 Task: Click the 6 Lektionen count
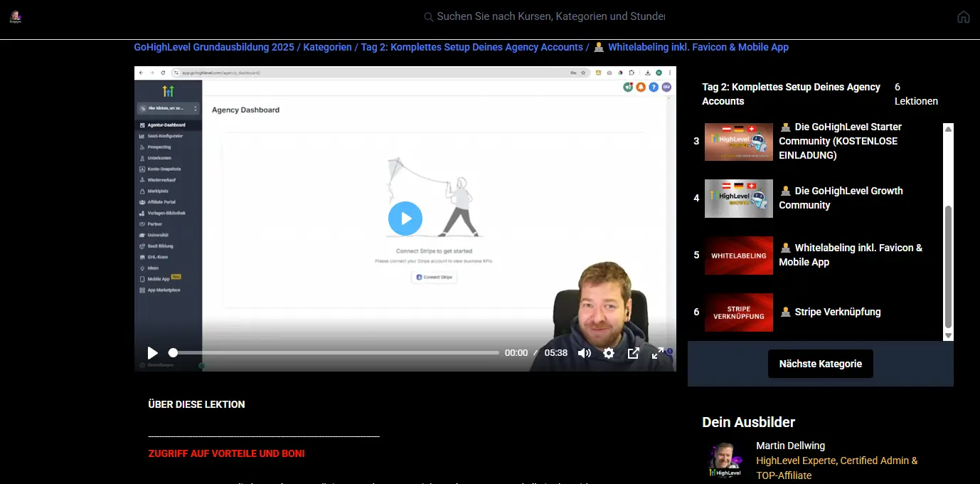pos(916,94)
